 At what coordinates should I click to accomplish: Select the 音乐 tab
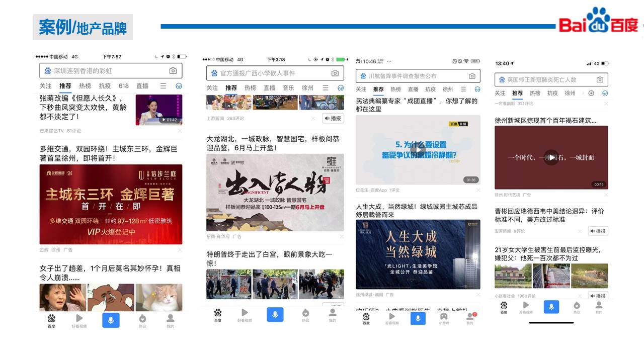(x=288, y=88)
